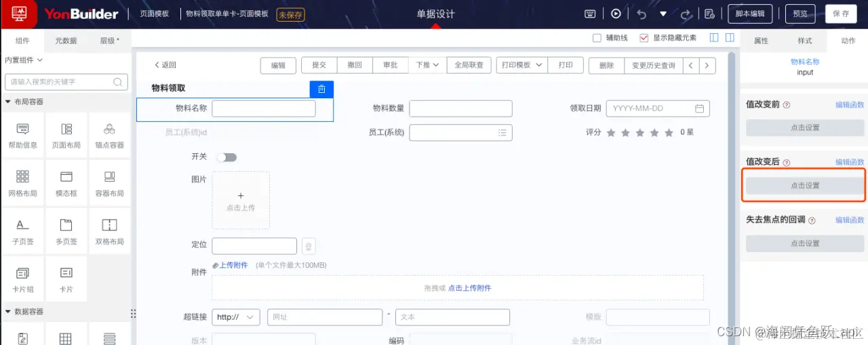
Task: Click the location pin icon next to 定位
Action: pos(309,246)
